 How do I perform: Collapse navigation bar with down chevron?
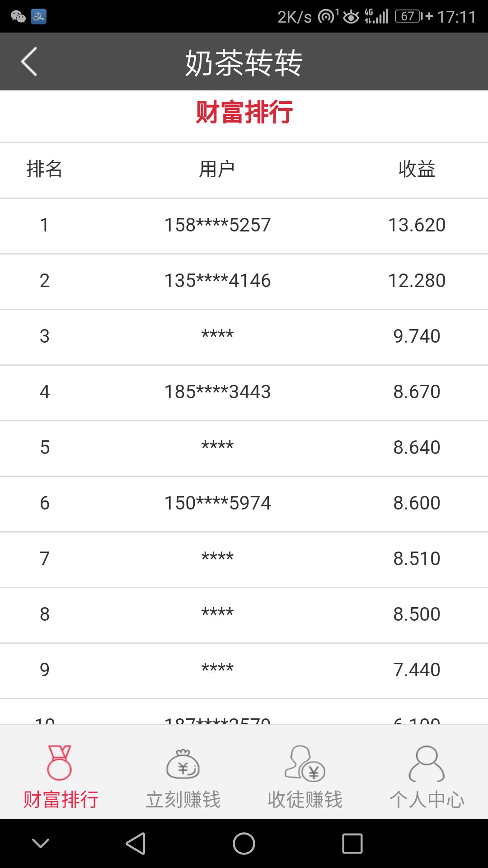(x=41, y=844)
